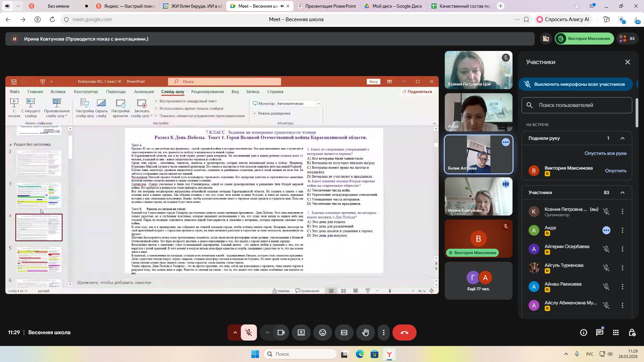Collapse the Подняли руку section
Image resolution: width=644 pixels, height=362 pixels.
tap(623, 138)
